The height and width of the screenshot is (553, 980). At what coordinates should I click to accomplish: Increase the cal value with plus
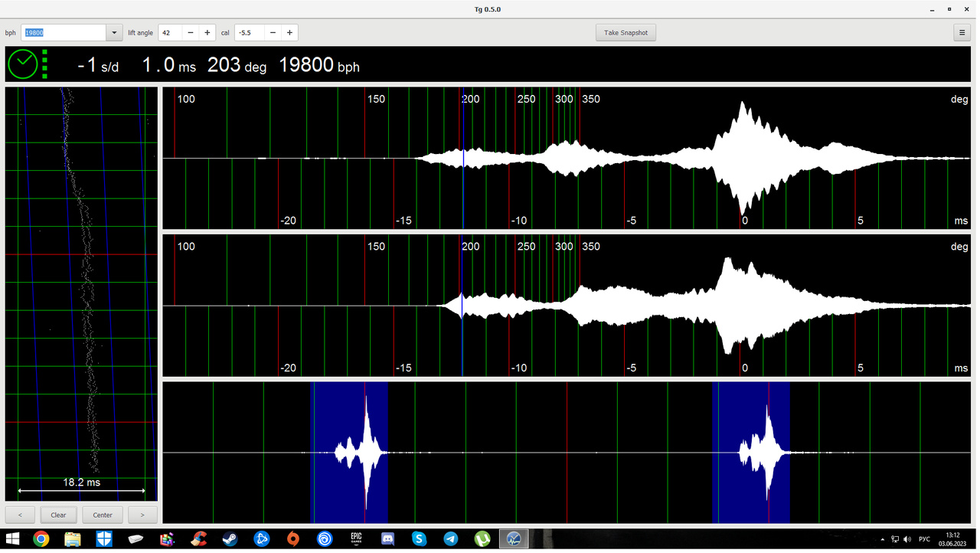point(289,33)
